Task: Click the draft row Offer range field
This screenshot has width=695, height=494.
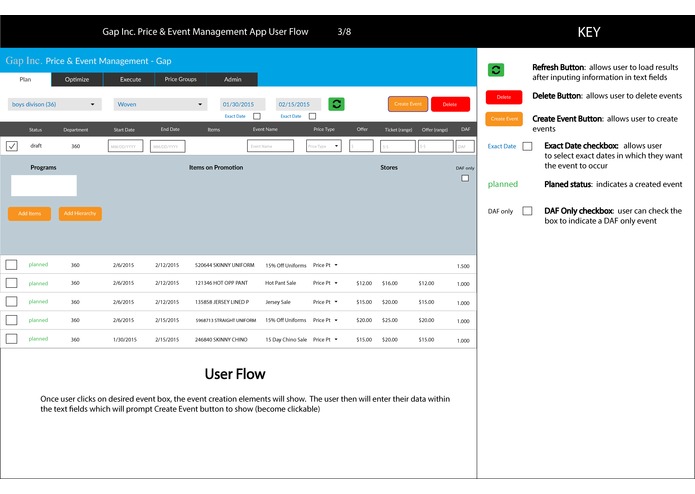Action: click(436, 146)
